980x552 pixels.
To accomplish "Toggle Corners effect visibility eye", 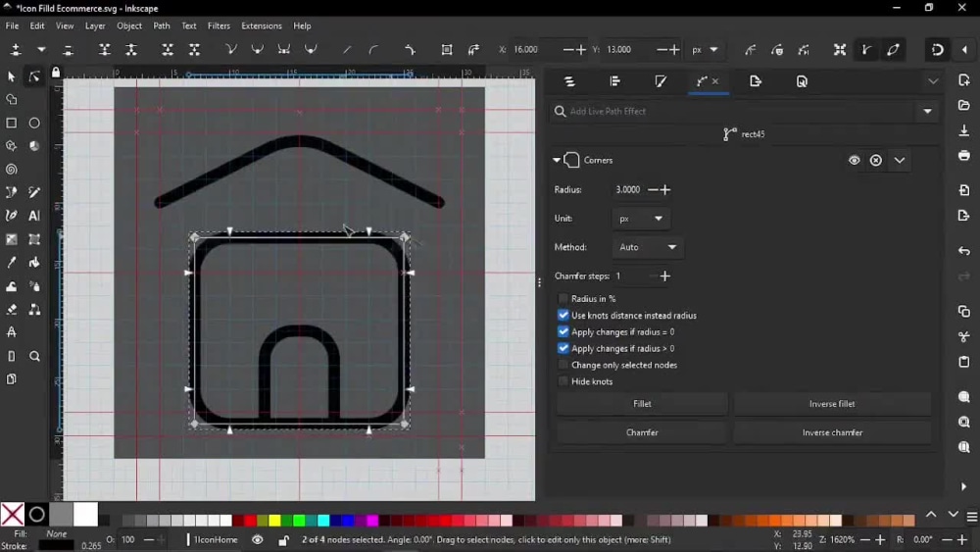I will click(x=854, y=160).
